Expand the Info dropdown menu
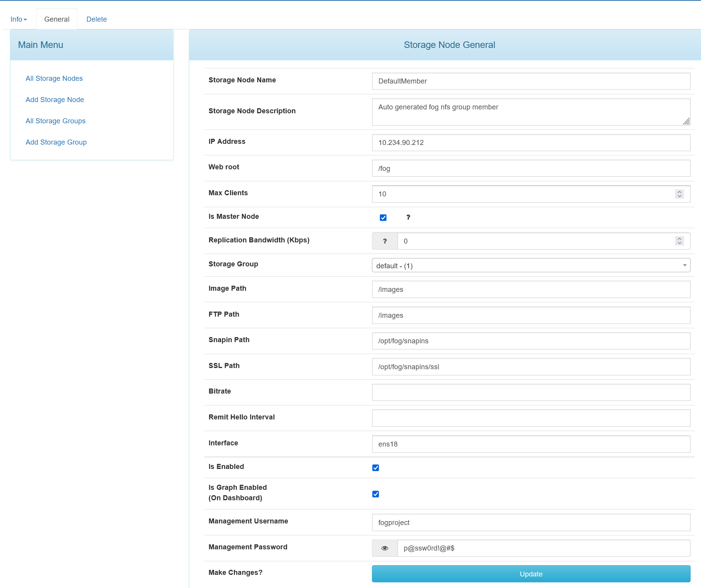This screenshot has height=588, width=701. point(19,19)
